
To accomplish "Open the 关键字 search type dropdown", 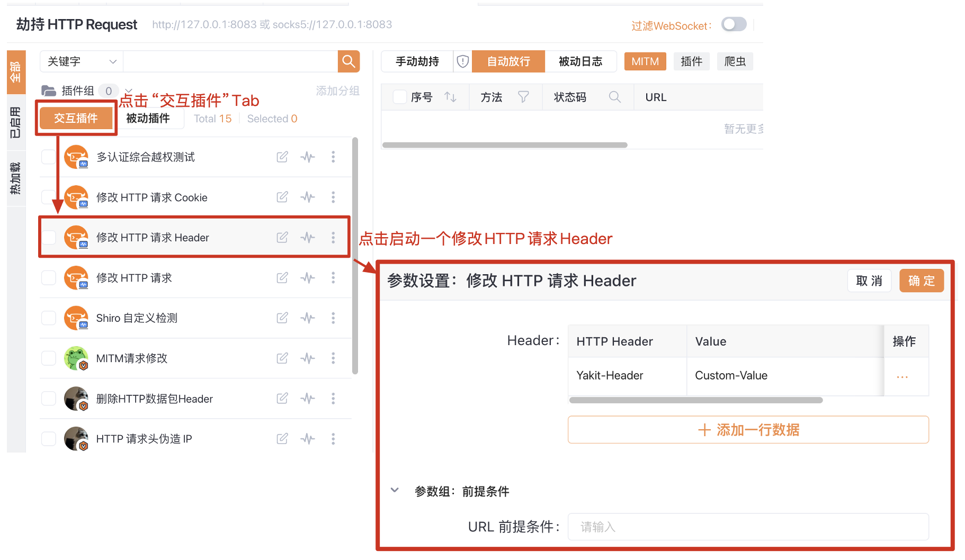I will [82, 61].
